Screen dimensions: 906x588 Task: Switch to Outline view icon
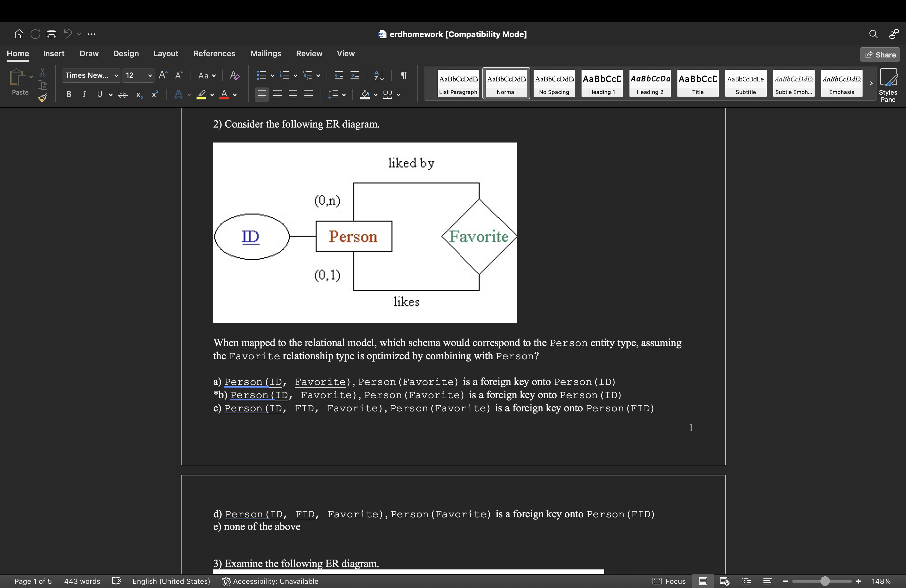(747, 581)
